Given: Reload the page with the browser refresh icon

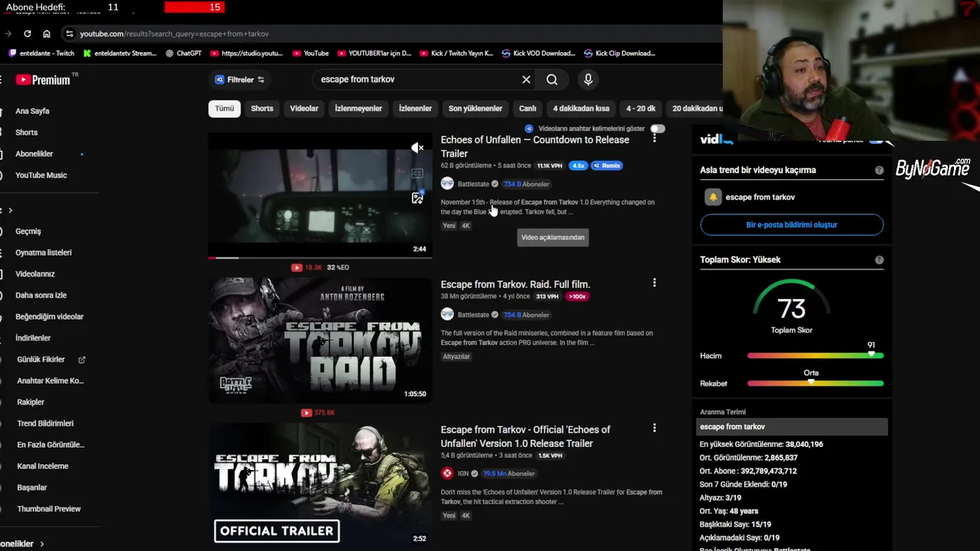Looking at the screenshot, I should coord(28,34).
